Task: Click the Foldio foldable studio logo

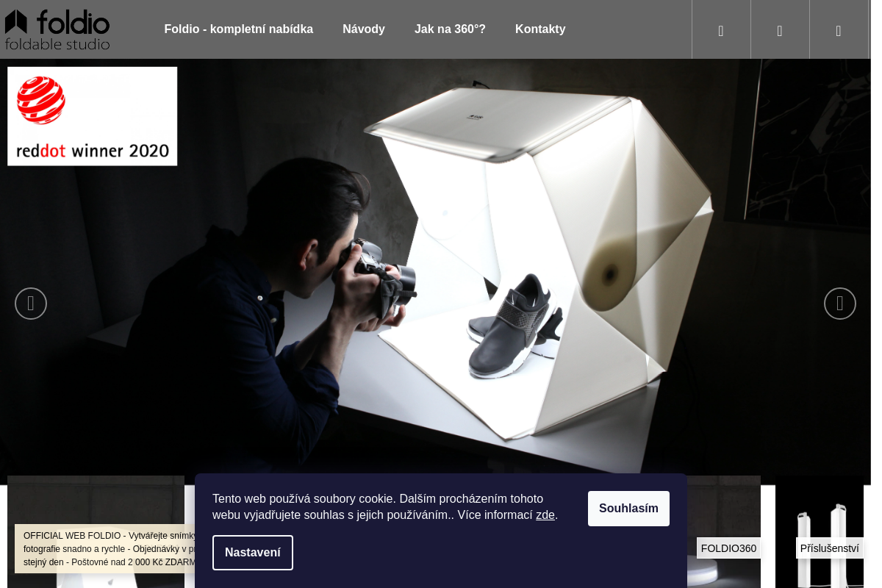Action: 57,29
